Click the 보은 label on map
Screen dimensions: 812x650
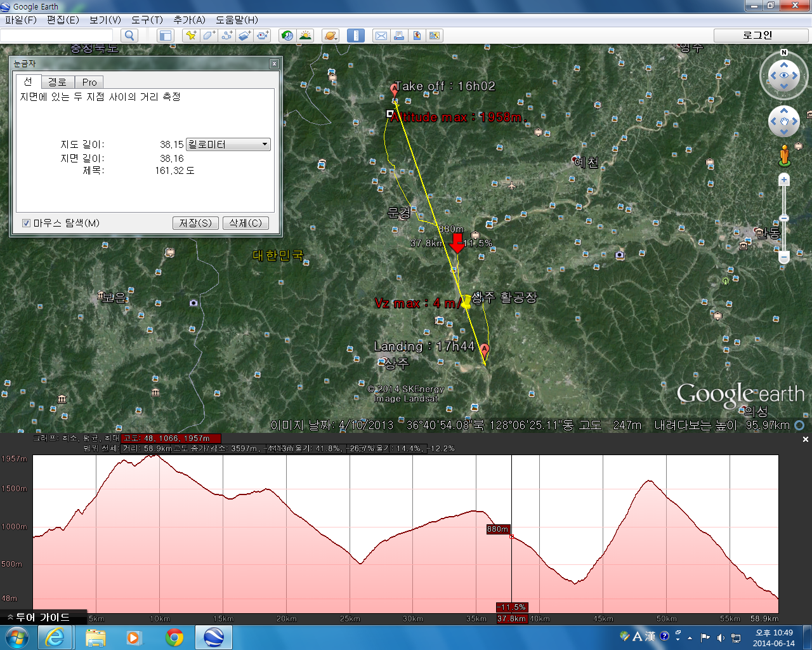(114, 297)
